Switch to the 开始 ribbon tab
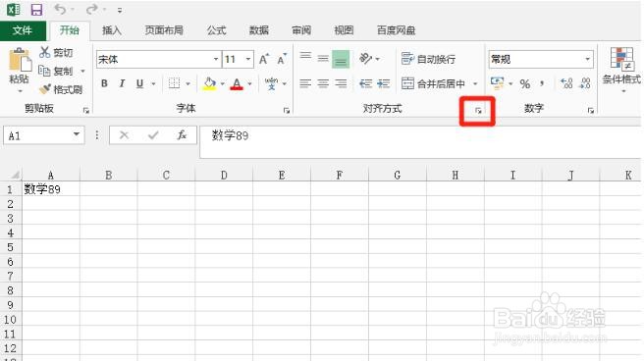Viewport: 644px width, 361px height. click(69, 30)
